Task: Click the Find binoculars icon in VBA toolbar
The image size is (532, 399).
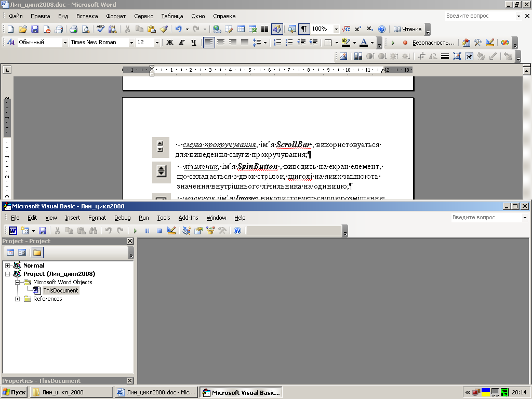Action: (94, 231)
